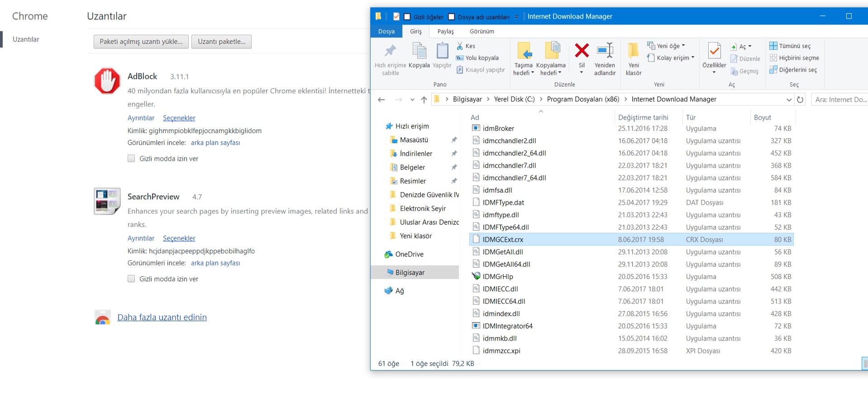The image size is (868, 414).
Task: Open the SearchPreview Seçenekler link
Action: (x=179, y=238)
